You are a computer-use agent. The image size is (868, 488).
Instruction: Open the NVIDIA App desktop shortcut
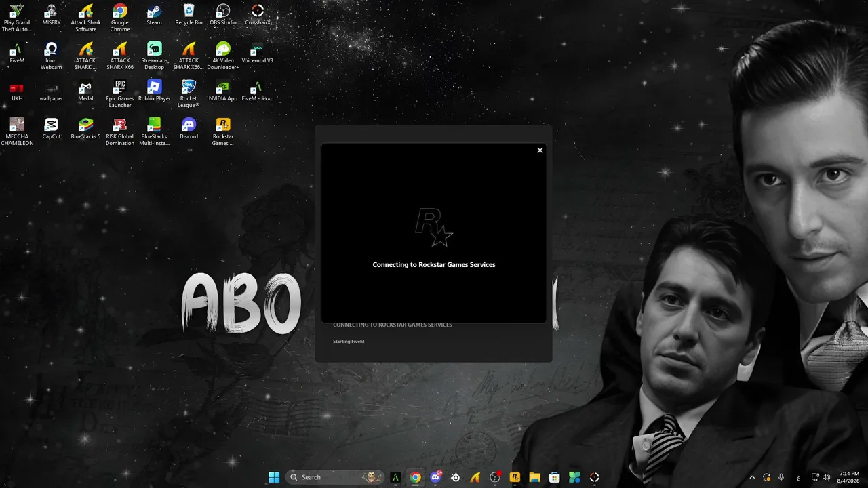pyautogui.click(x=223, y=91)
